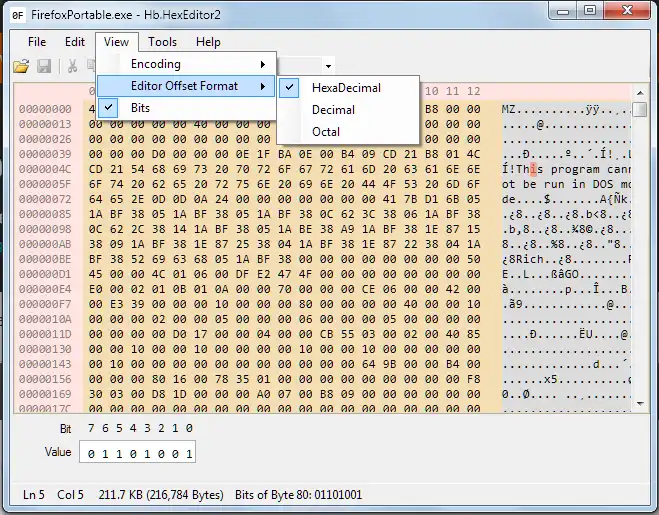Click the MZ ASCII text in first row
Viewport: 659px width, 515px height.
click(508, 109)
